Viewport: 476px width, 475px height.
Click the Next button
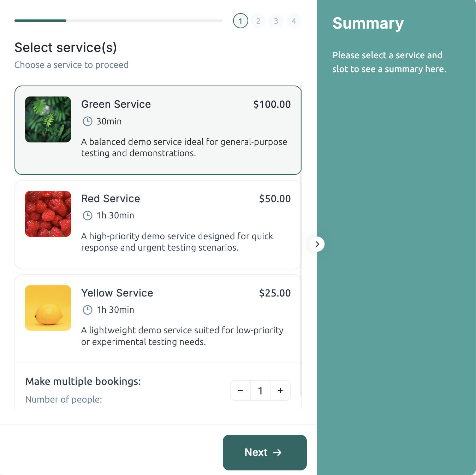264,452
